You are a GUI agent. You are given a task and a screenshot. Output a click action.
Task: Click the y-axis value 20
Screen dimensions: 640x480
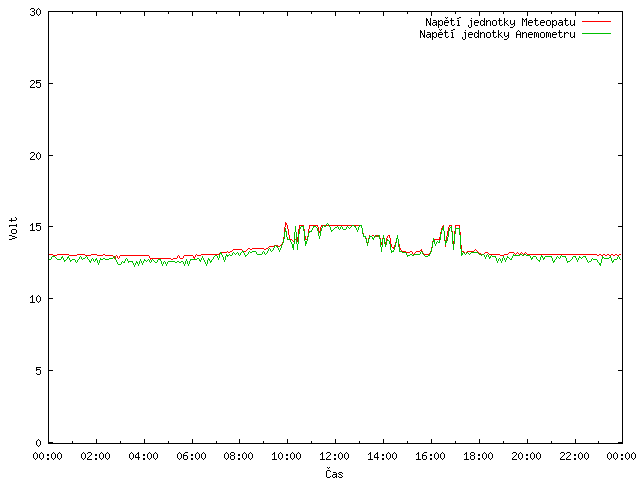(36, 156)
